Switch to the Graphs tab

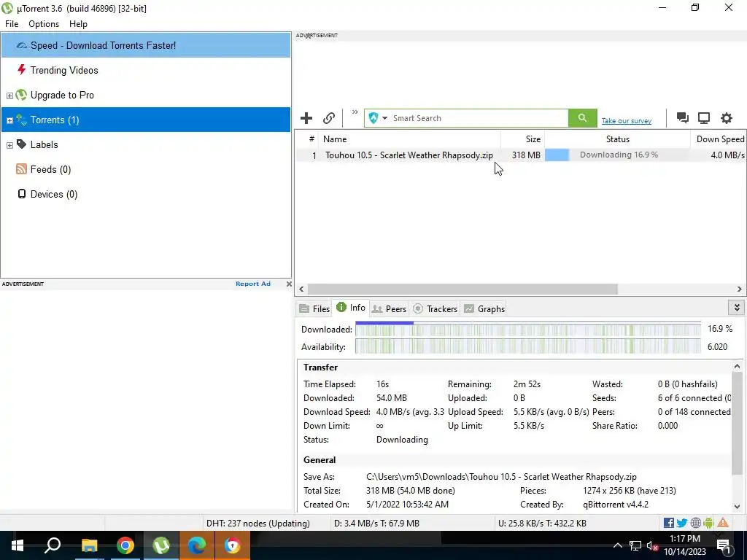[x=484, y=308]
